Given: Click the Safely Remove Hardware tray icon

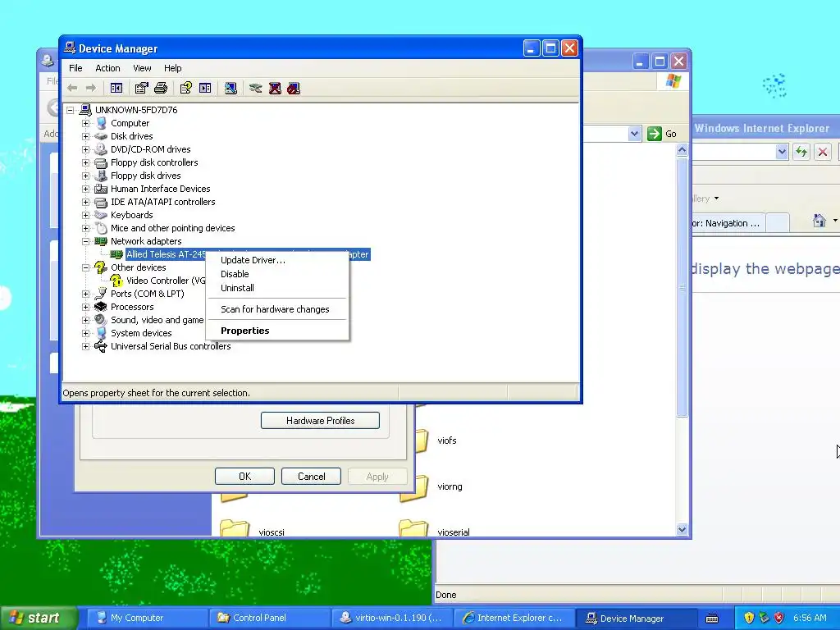Looking at the screenshot, I should [x=764, y=618].
